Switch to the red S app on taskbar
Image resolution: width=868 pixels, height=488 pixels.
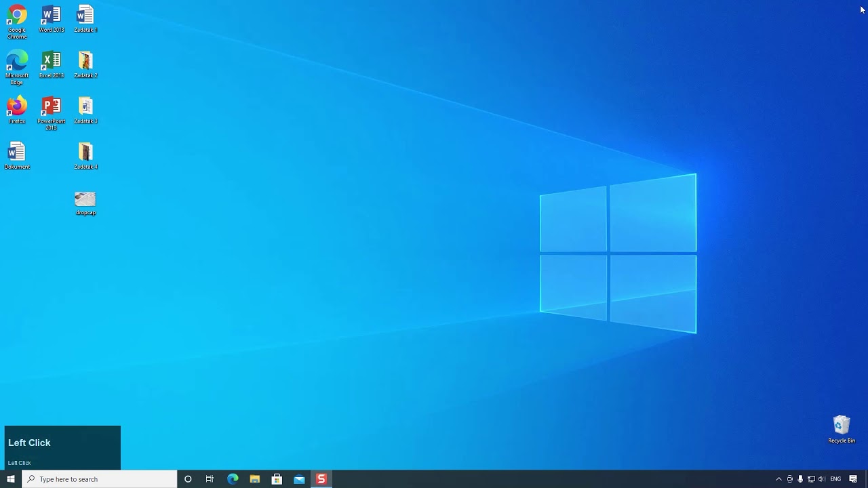[x=321, y=479]
